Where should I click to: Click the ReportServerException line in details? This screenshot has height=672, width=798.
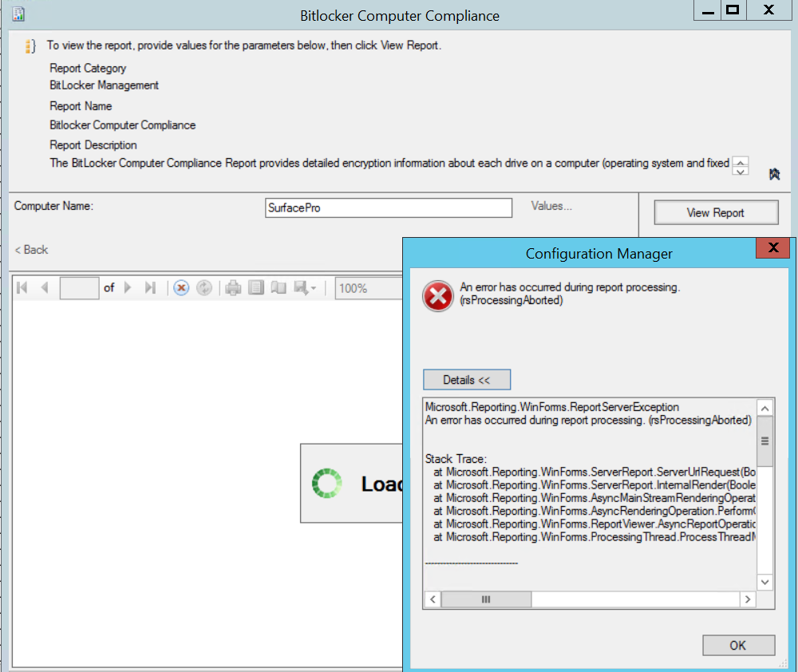(552, 407)
